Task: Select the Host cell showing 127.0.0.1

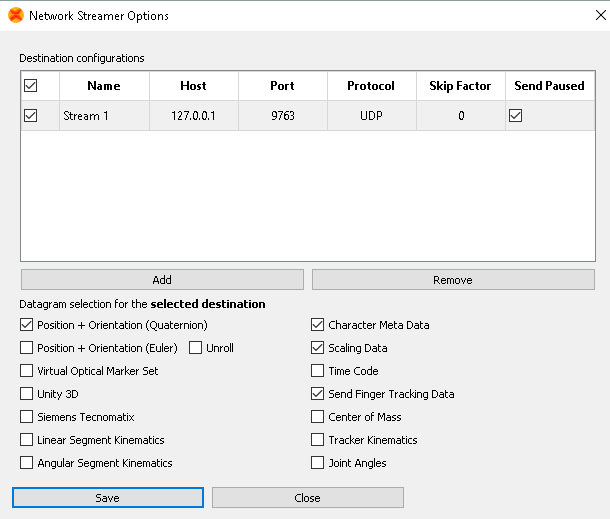Action: tap(193, 116)
